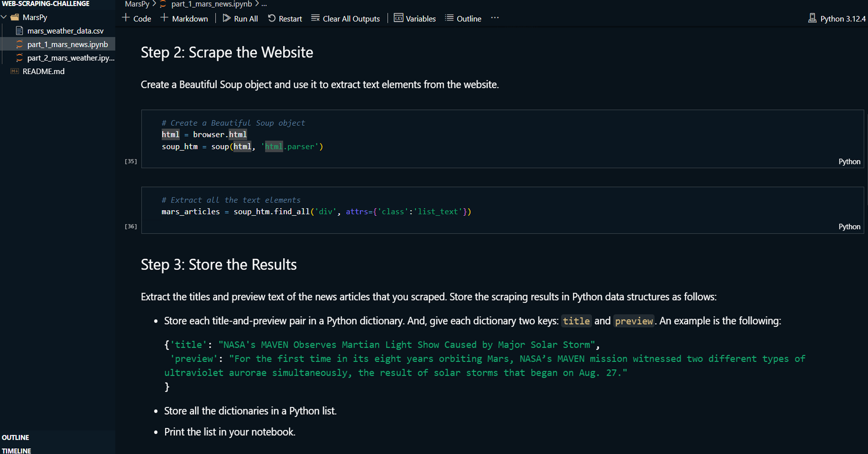Click the plus icon to add Markdown cell
The height and width of the screenshot is (454, 868).
click(164, 18)
